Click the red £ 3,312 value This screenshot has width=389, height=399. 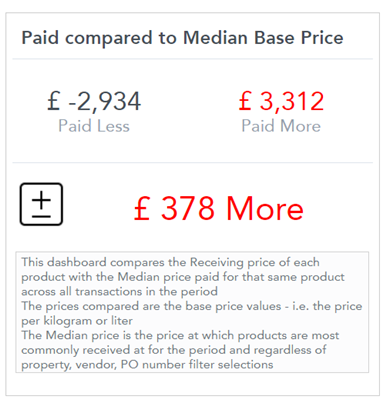click(x=281, y=101)
